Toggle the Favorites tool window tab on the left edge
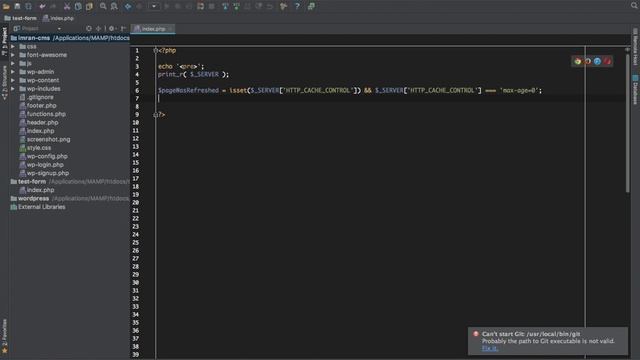This screenshot has height=360, width=640. [x=4, y=336]
